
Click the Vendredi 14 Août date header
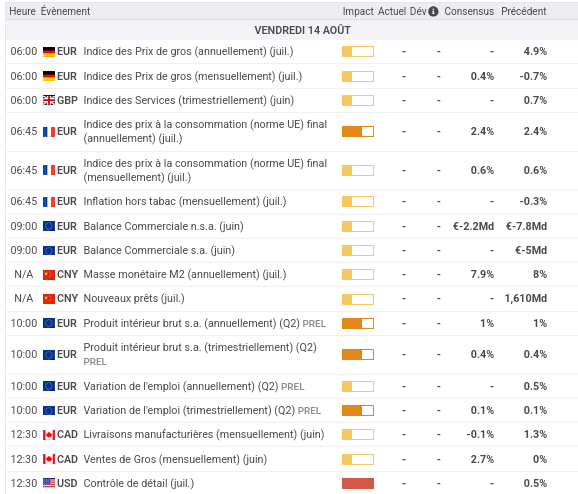coord(302,30)
